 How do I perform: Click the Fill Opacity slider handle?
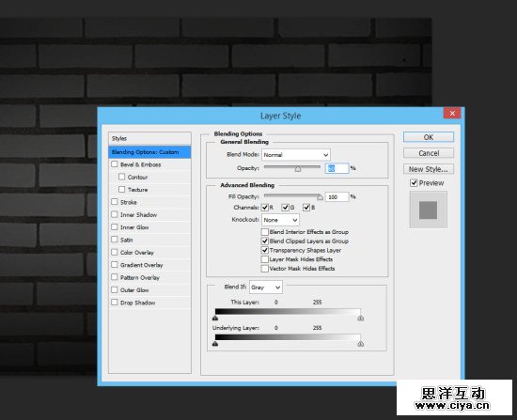pos(320,197)
